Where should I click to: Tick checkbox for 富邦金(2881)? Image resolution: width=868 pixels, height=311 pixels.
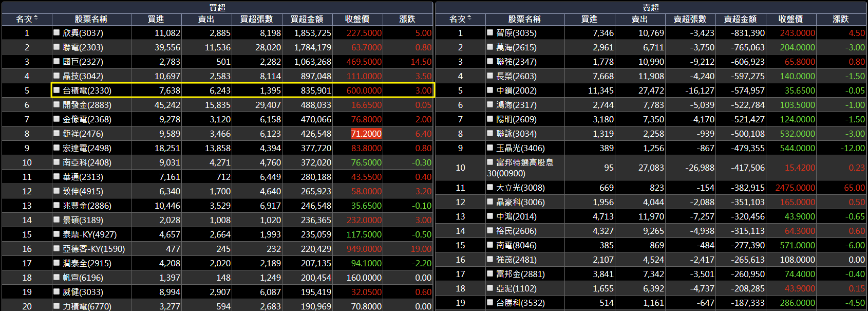click(490, 274)
